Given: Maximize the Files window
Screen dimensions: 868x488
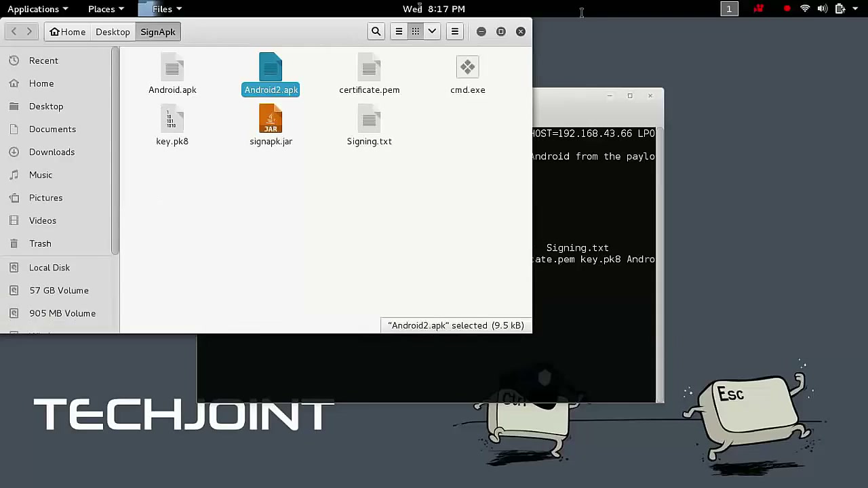Looking at the screenshot, I should (501, 31).
